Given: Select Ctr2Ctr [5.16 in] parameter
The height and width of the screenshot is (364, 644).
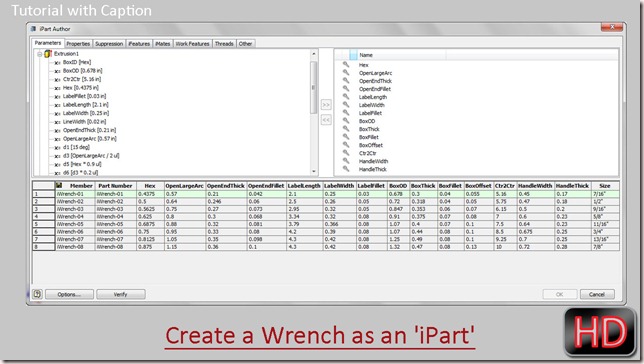Looking at the screenshot, I should click(82, 79).
